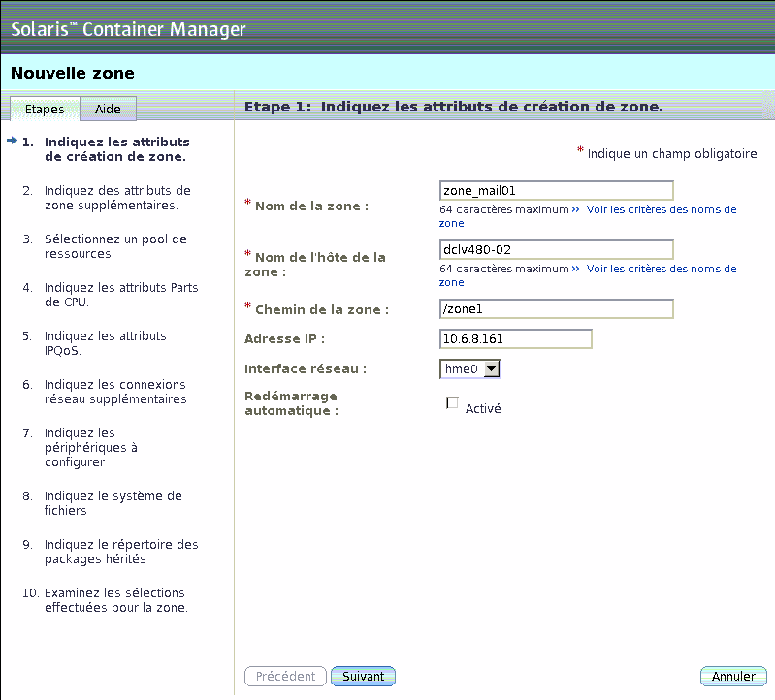Viewport: 775px width, 700px height.
Task: Click the Chemin de la zone field
Action: coord(557,308)
